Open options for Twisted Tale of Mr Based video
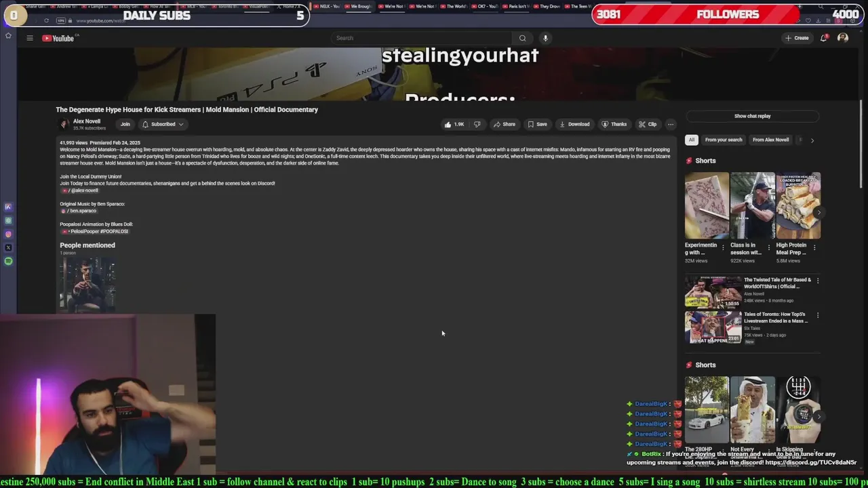 818,281
